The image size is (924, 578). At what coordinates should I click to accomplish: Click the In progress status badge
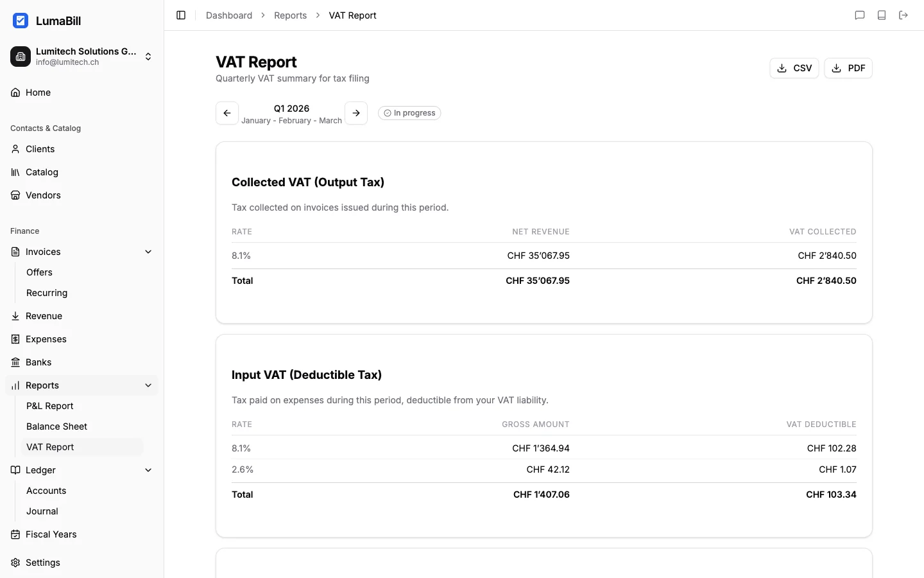pos(409,112)
